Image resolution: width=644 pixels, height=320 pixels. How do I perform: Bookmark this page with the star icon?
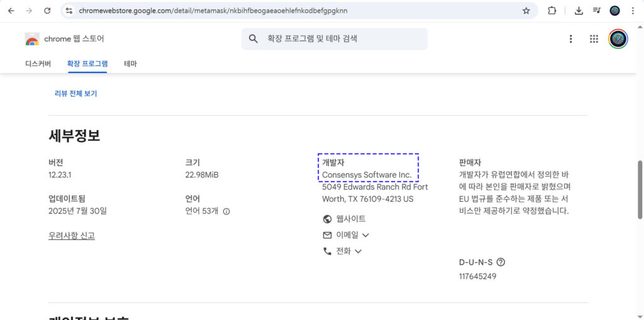coord(526,11)
